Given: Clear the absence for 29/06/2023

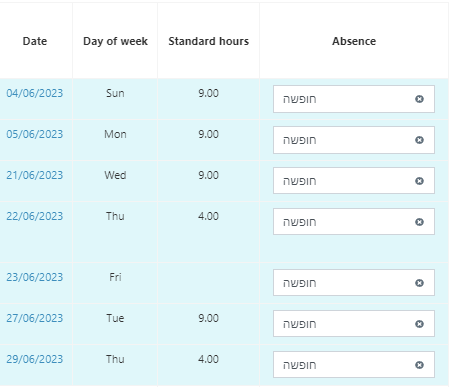Looking at the screenshot, I should pos(419,365).
